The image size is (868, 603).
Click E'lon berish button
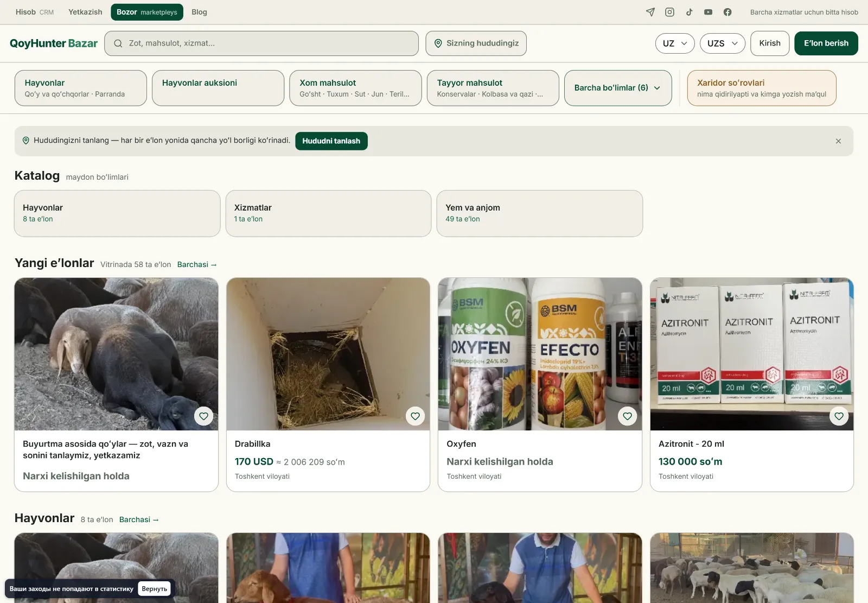coord(826,43)
